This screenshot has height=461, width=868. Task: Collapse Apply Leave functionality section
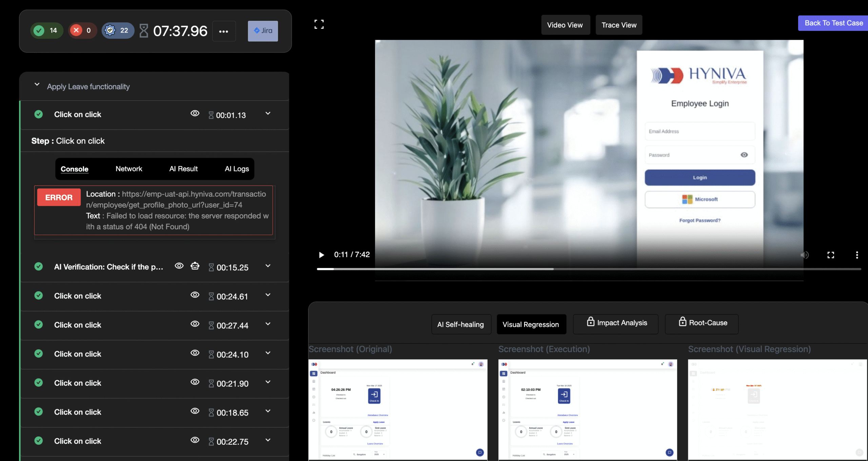(37, 84)
